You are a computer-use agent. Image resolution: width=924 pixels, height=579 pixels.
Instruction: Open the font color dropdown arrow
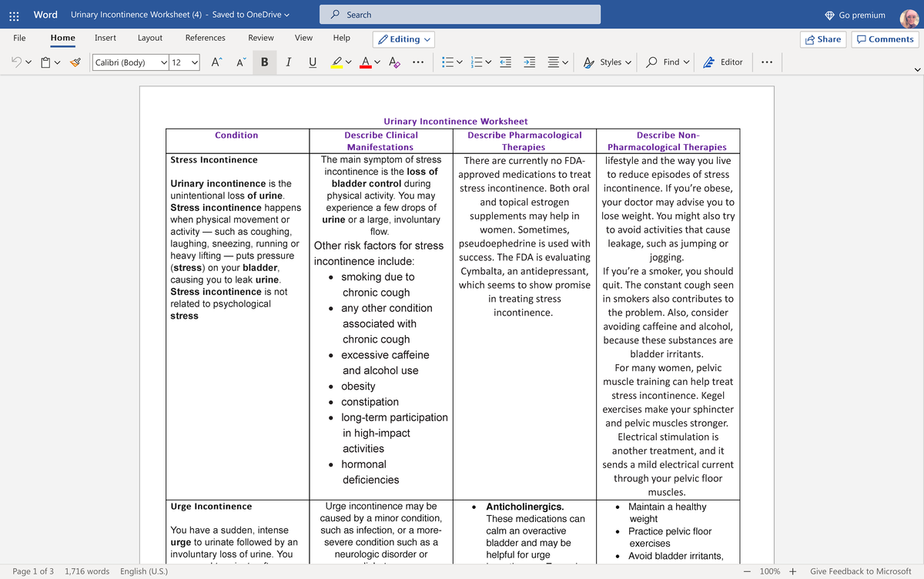coord(377,62)
